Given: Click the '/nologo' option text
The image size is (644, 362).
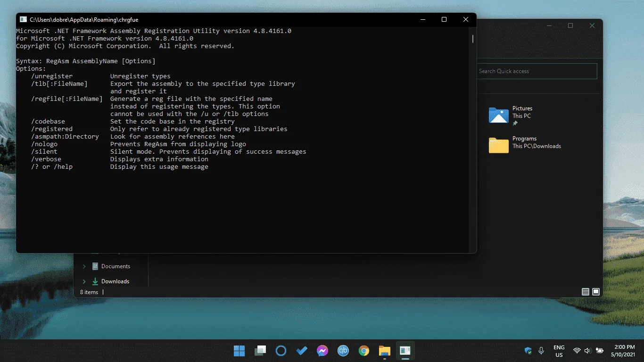Looking at the screenshot, I should (x=44, y=144).
